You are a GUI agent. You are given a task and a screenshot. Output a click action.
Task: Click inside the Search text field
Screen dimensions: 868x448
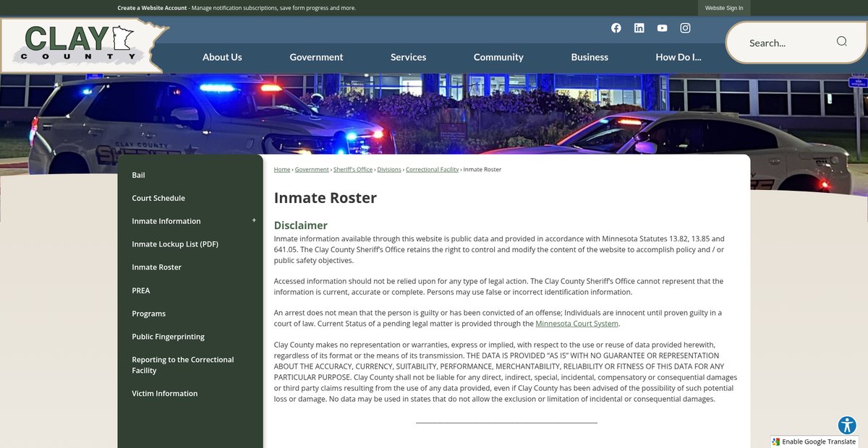coord(785,43)
